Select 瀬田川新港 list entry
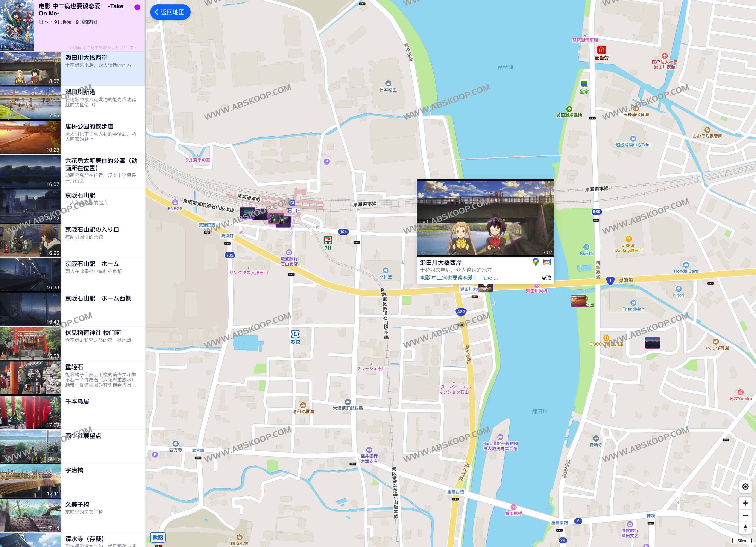Screen dimensions: 756x547 pos(80,92)
